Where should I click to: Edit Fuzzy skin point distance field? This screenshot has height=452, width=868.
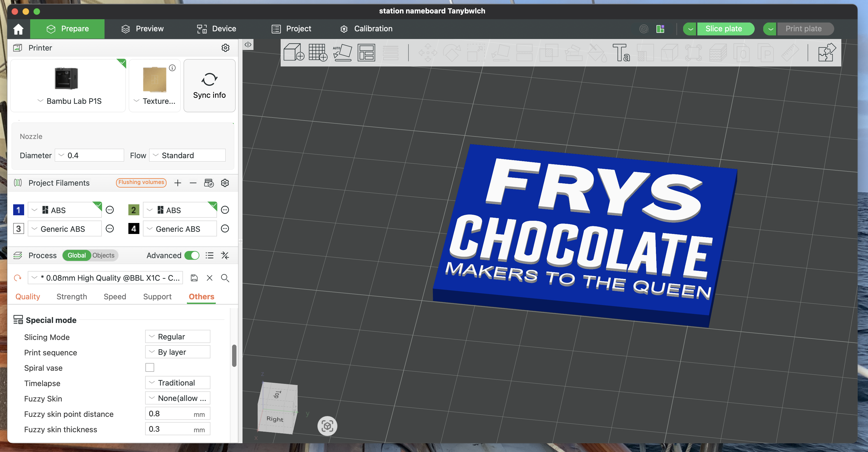[177, 414]
